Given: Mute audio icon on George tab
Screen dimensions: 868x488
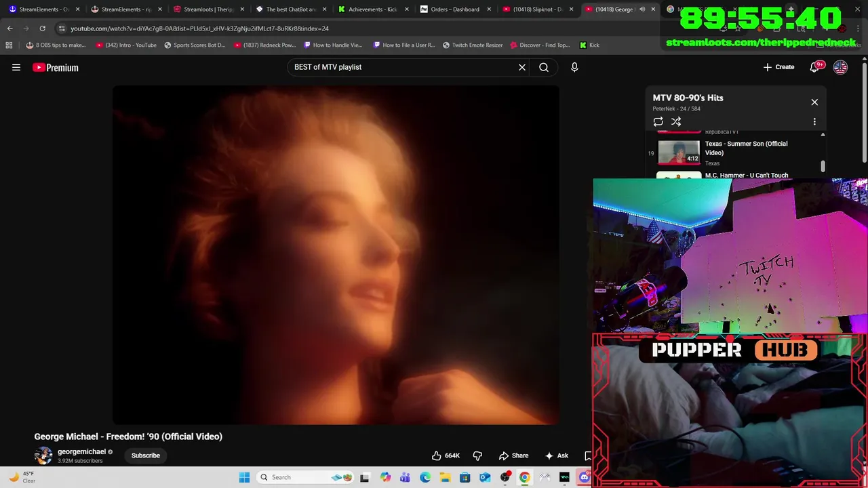Looking at the screenshot, I should coord(642,9).
